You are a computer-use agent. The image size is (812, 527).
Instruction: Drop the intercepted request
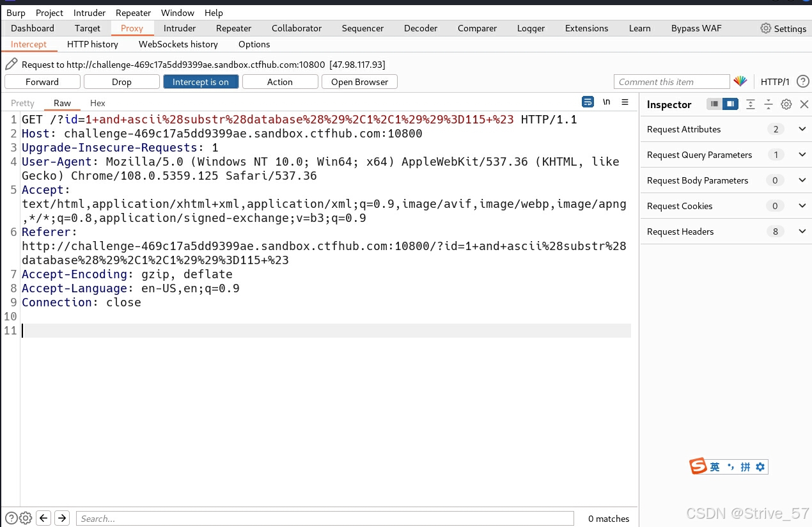[121, 82]
